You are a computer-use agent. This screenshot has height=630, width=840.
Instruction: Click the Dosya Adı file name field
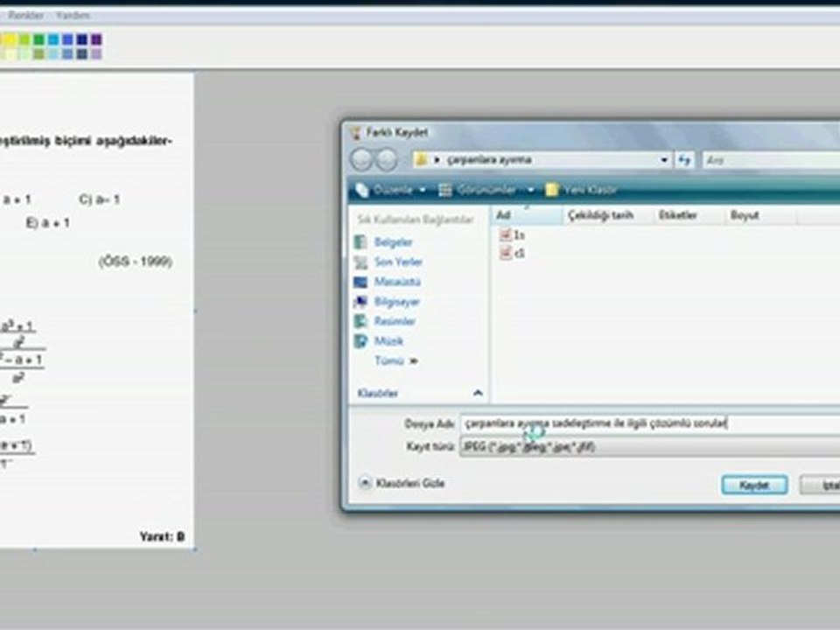pyautogui.click(x=649, y=423)
